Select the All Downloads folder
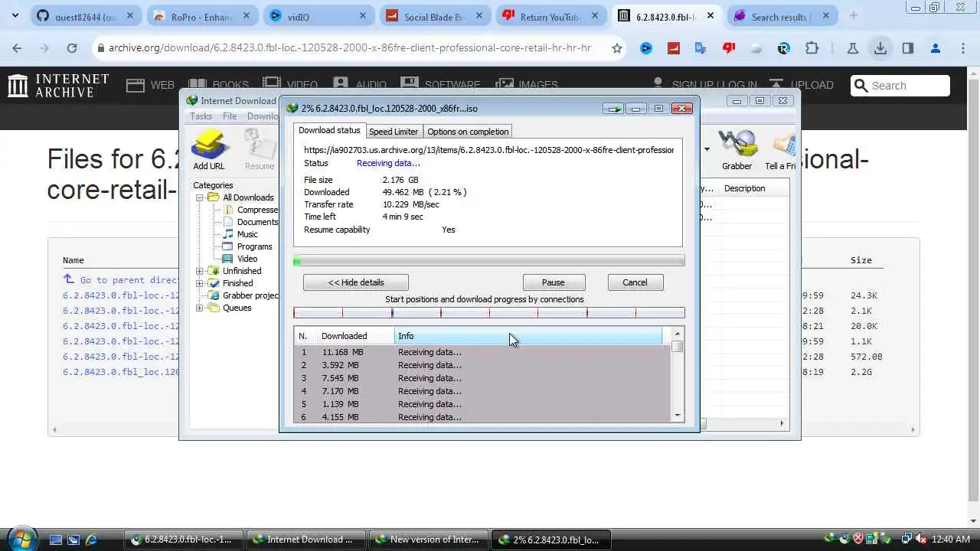Viewport: 980px width, 551px height. 247,197
